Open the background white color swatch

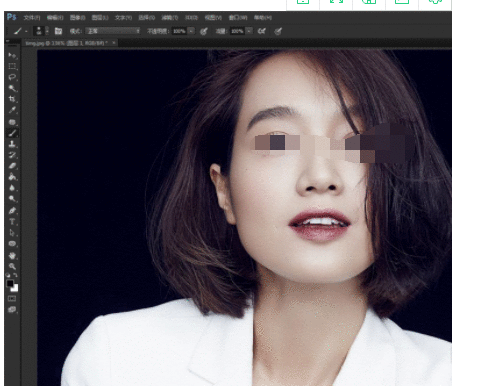click(x=15, y=289)
